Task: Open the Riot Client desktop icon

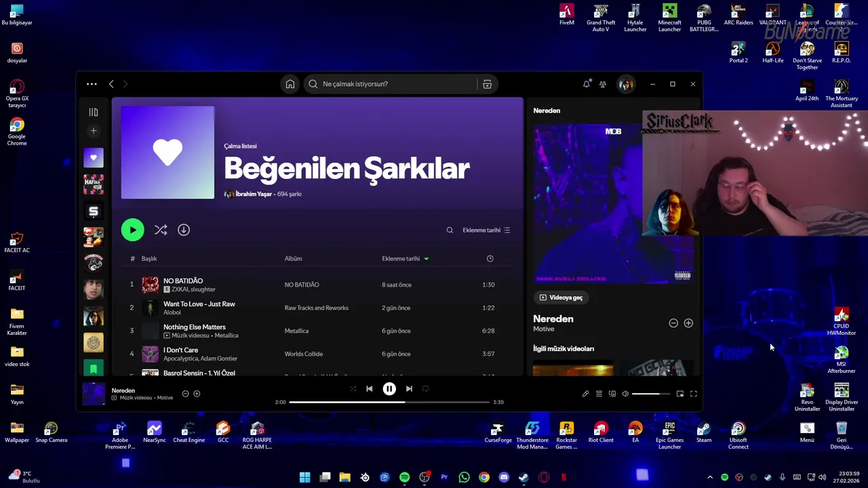Action: coord(601,432)
